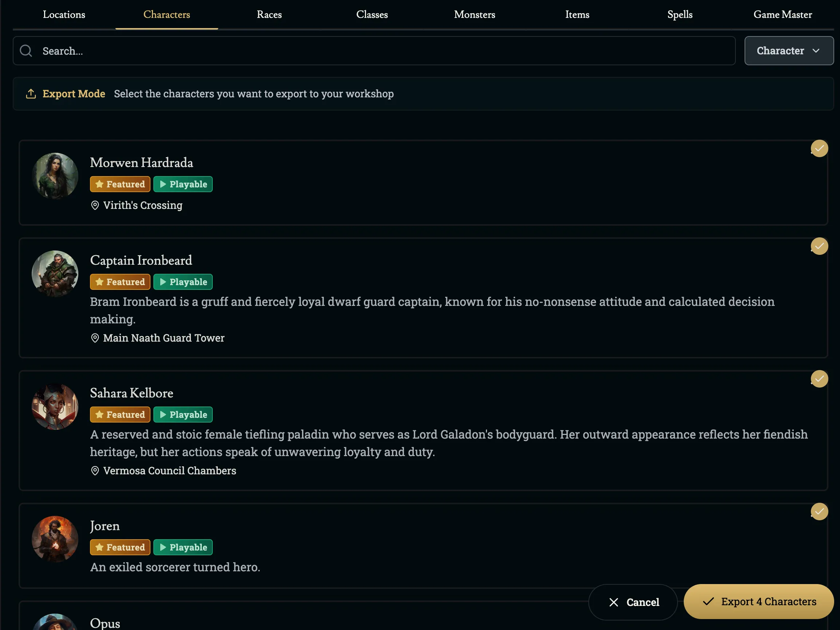Screen dimensions: 840x630
Task: Open the Character filter dropdown
Action: click(789, 51)
